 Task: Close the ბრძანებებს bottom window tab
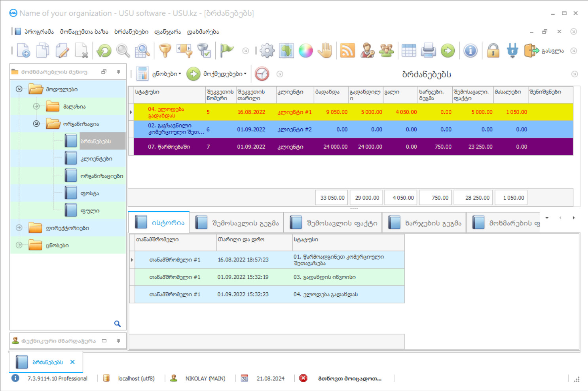(x=72, y=362)
